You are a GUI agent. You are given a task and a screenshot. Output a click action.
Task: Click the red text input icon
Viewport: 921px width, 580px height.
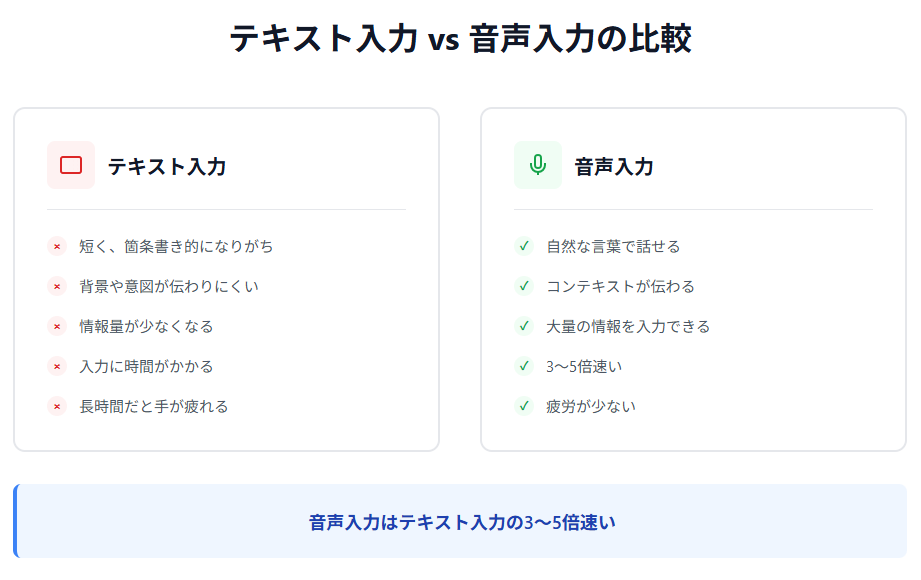[x=71, y=165]
